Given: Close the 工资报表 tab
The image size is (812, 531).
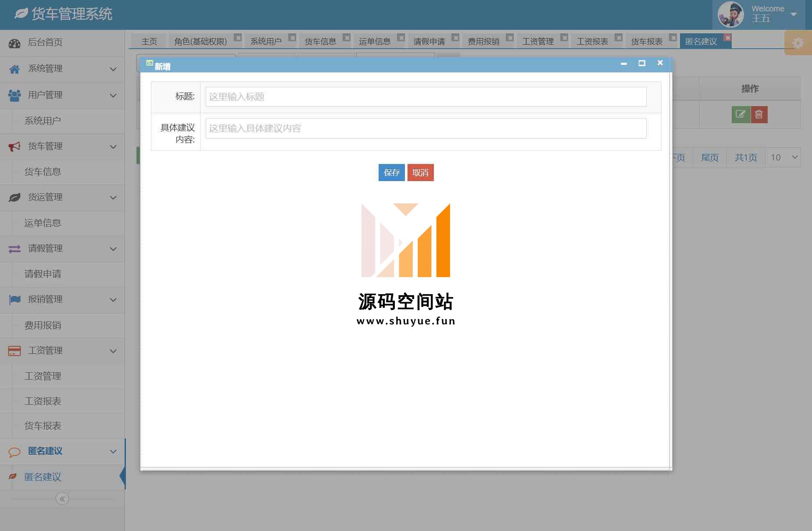Looking at the screenshot, I should (x=619, y=37).
